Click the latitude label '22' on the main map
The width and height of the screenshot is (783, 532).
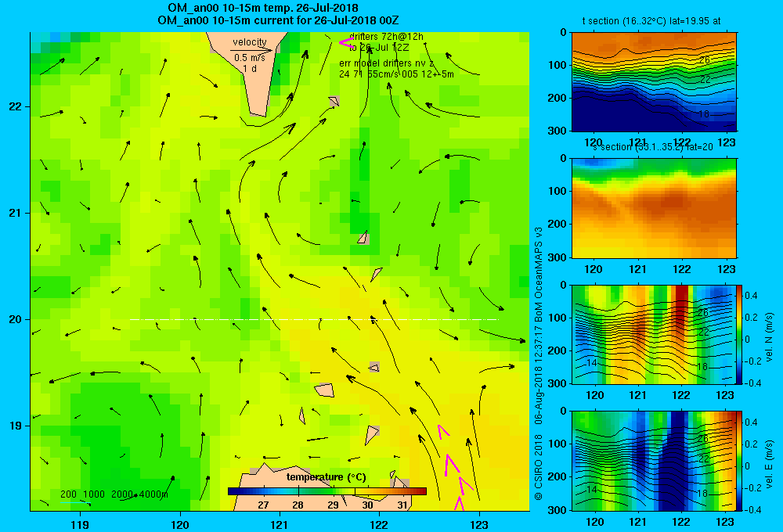pos(15,107)
